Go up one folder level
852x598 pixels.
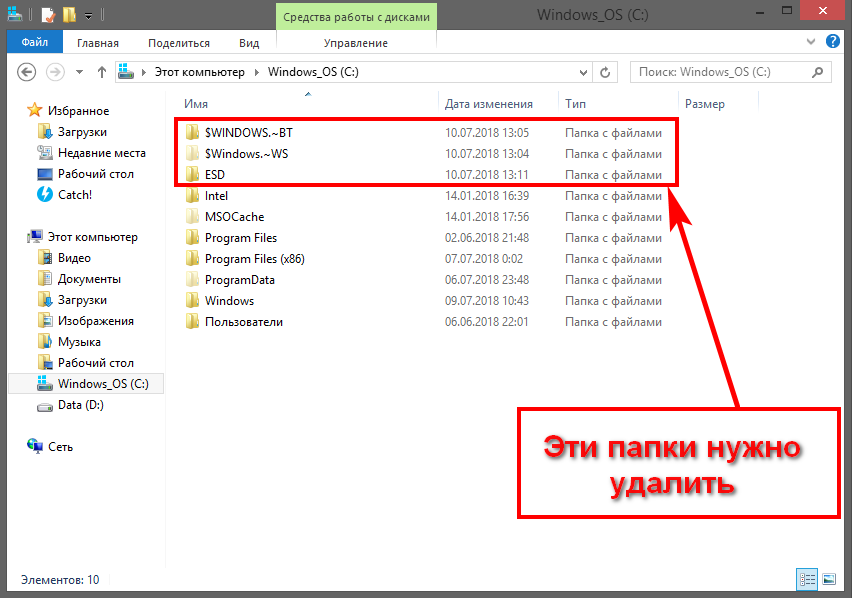click(x=102, y=72)
